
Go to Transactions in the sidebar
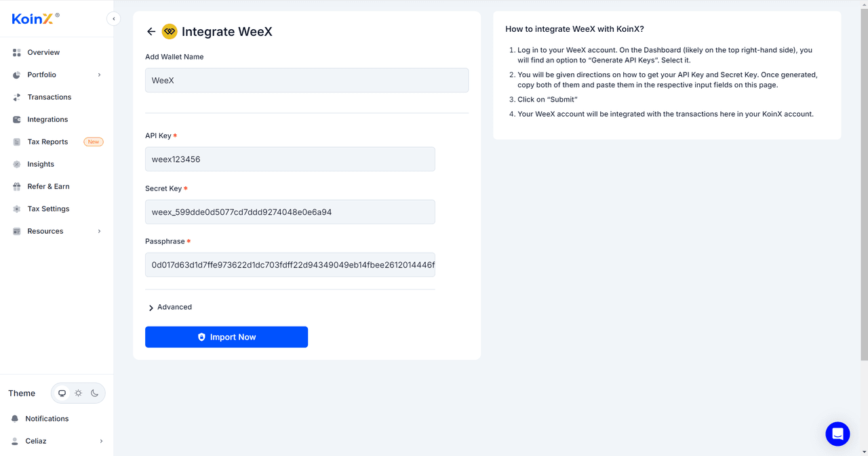click(x=49, y=97)
